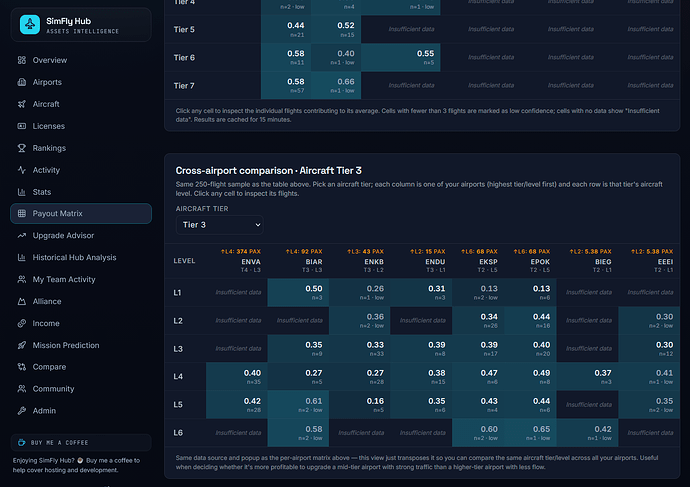The width and height of the screenshot is (690, 487).
Task: Click the SimFly Hub airplane logo icon
Action: point(30,25)
